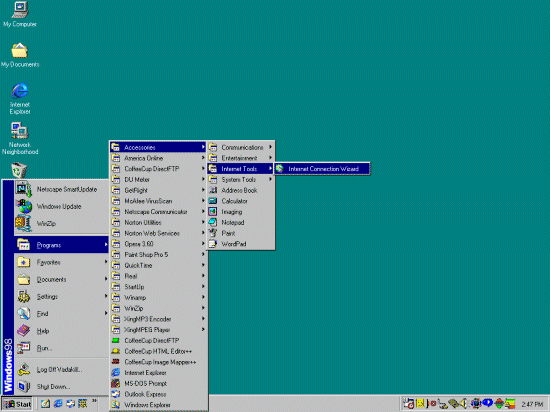Screen dimensions: 550x412
Task: Expand quick launch overflow chevron
Action: [94, 401]
